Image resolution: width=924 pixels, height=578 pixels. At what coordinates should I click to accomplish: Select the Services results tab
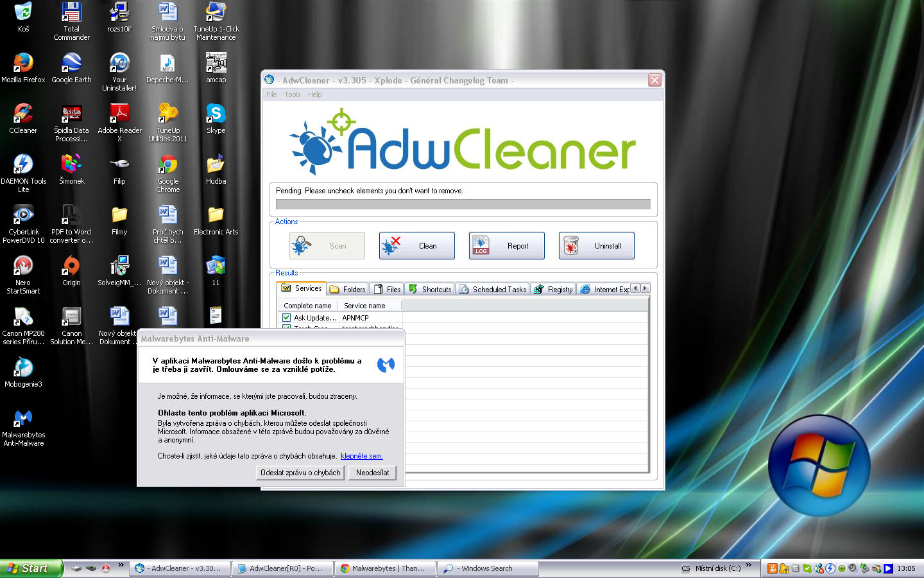[x=302, y=288]
